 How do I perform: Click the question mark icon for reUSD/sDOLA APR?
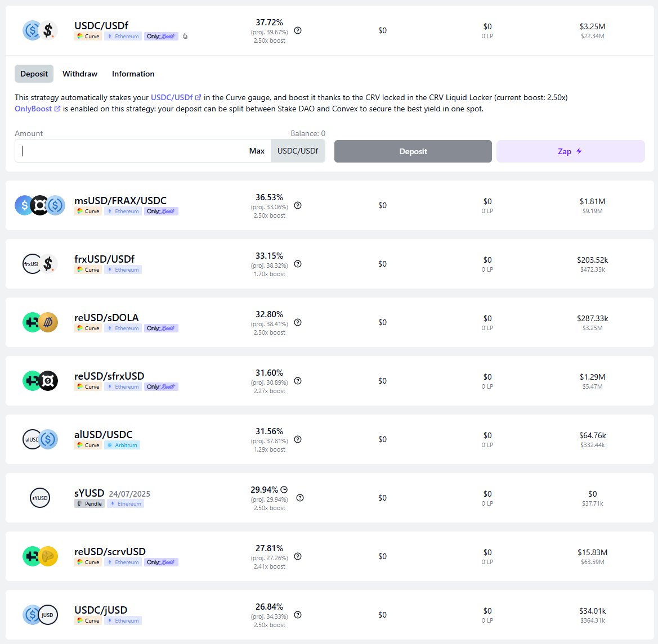[x=298, y=322]
